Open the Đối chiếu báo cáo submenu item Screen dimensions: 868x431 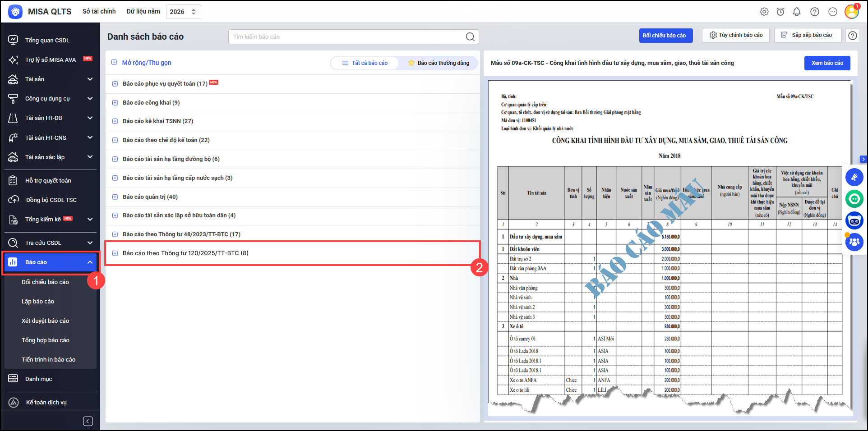click(45, 282)
